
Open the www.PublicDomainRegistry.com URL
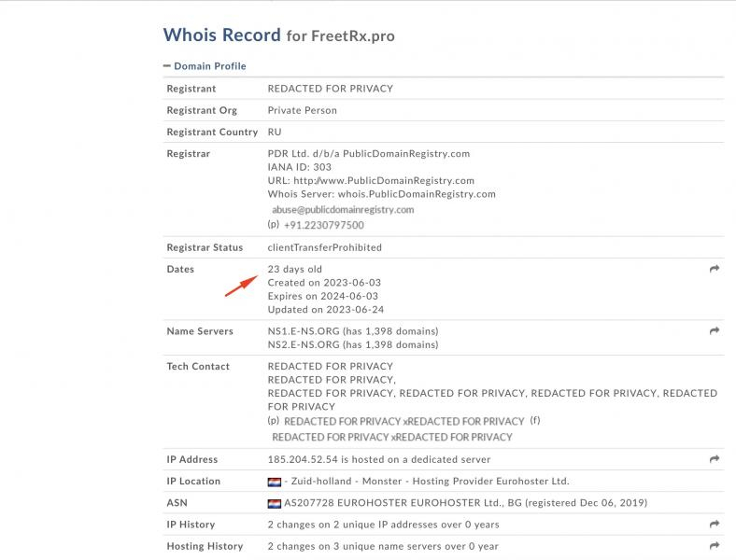[384, 180]
